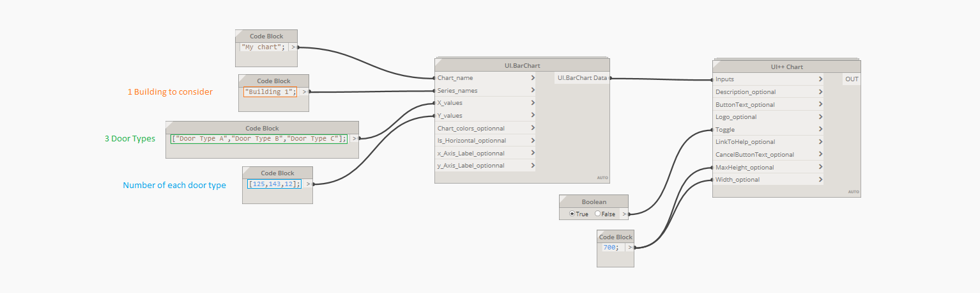Viewport: 980px width, 293px height.
Task: Click the Y_values input port arrow
Action: coord(533,116)
